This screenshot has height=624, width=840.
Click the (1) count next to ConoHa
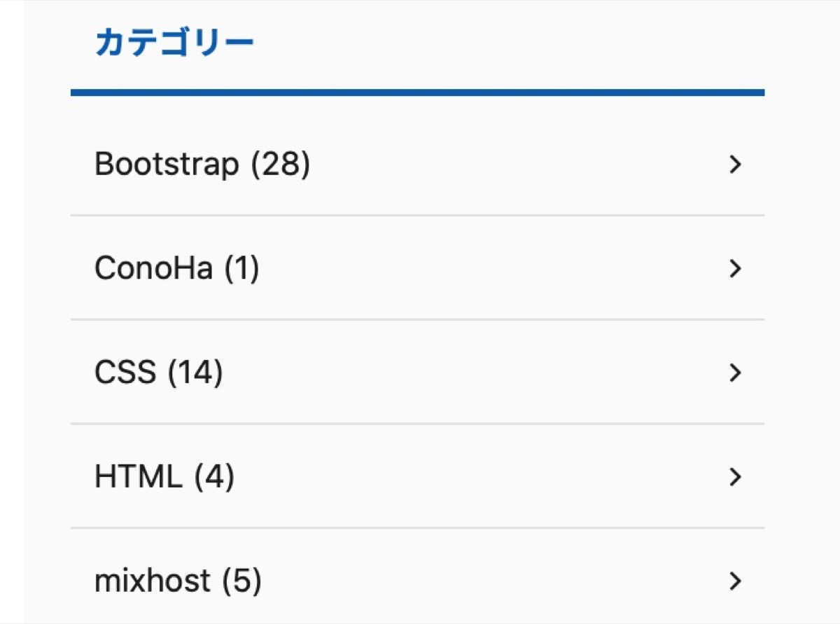click(241, 268)
